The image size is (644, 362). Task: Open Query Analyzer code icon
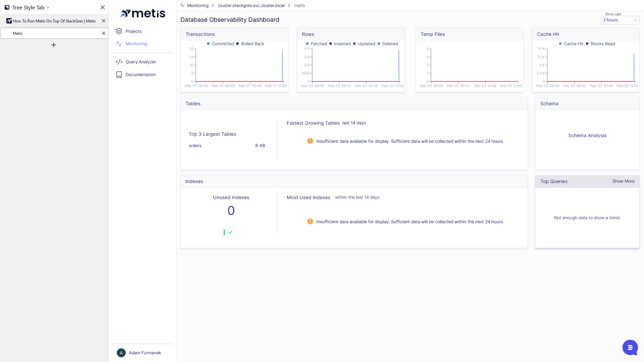[119, 62]
